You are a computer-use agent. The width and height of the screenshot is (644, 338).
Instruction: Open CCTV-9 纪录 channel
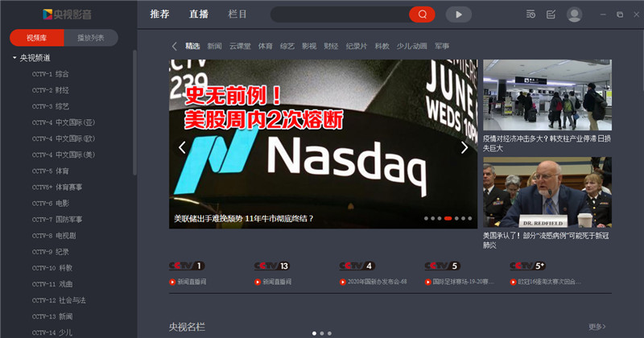(51, 252)
